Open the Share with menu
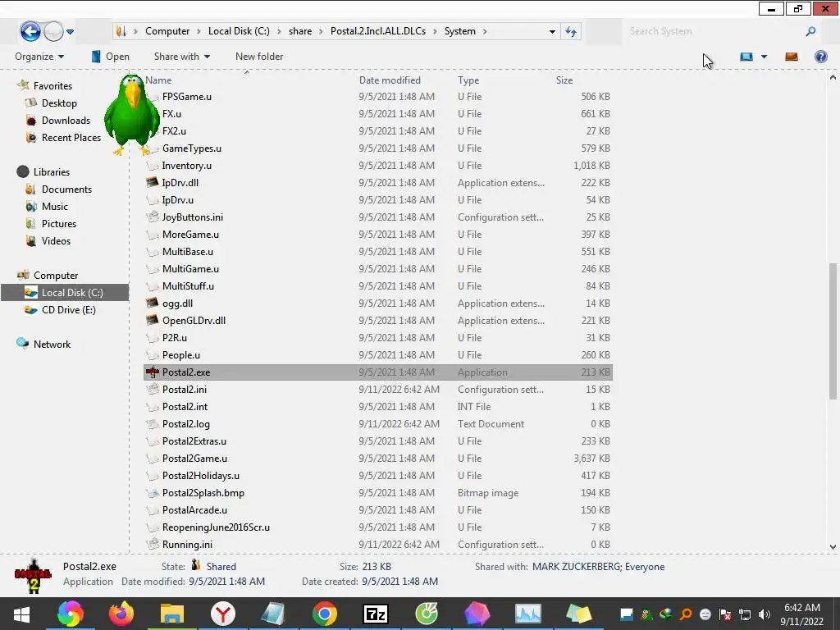This screenshot has height=630, width=840. click(x=181, y=57)
